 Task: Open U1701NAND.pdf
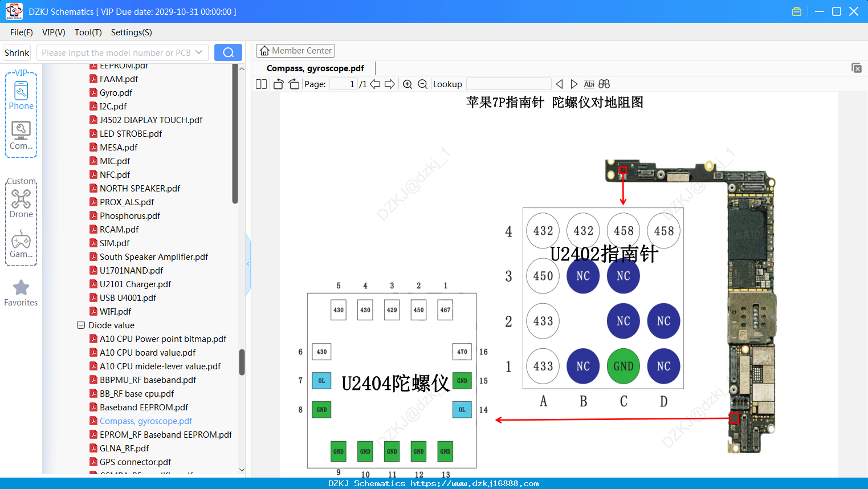(x=131, y=270)
